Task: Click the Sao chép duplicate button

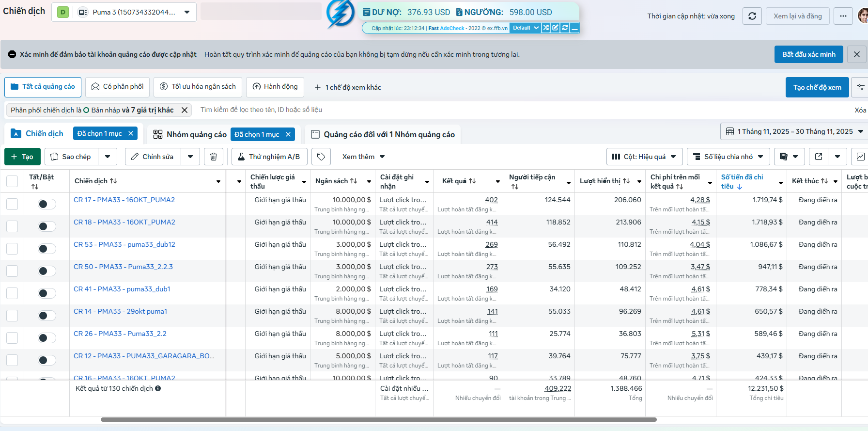Action: [x=71, y=157]
